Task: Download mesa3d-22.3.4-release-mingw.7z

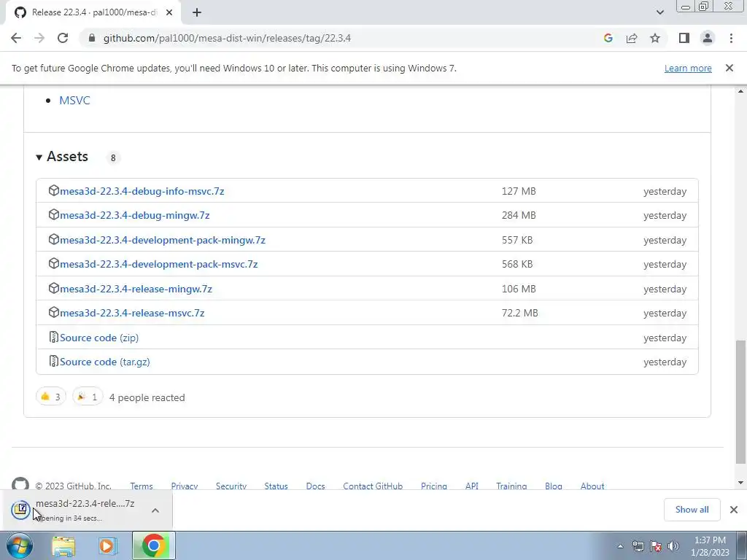Action: point(136,289)
